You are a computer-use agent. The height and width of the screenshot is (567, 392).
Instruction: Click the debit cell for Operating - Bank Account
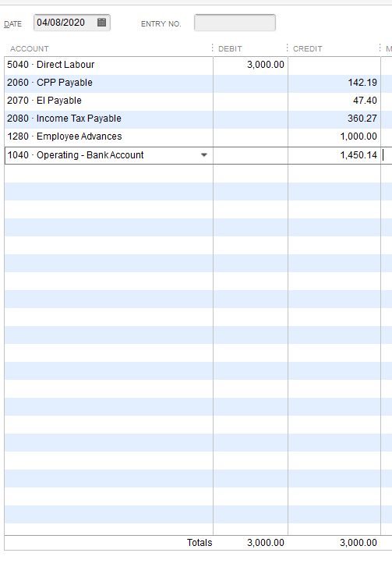pos(251,155)
